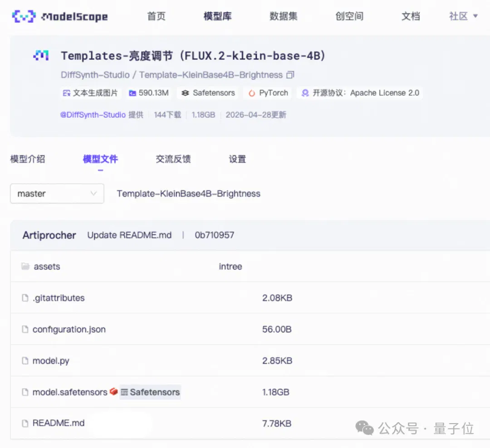Open the model.py file
The height and width of the screenshot is (448, 490).
[51, 361]
